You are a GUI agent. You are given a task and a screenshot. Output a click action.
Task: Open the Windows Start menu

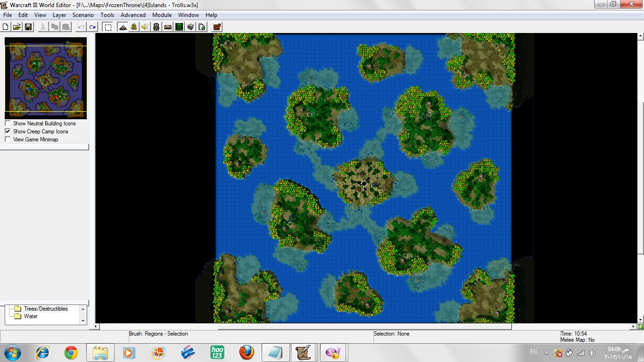click(13, 353)
